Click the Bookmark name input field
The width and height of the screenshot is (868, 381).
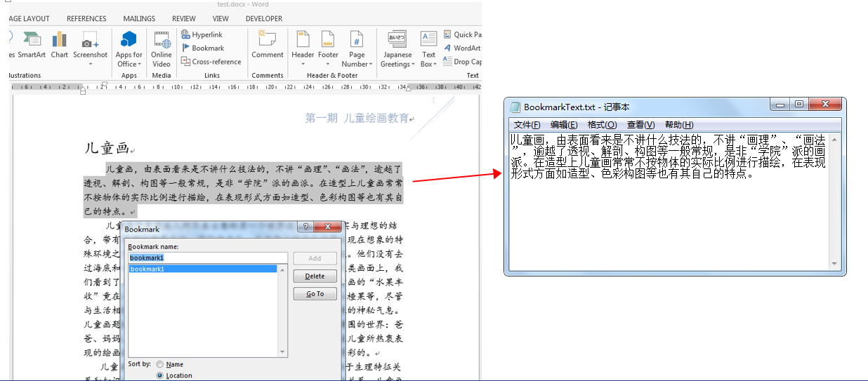click(x=208, y=258)
